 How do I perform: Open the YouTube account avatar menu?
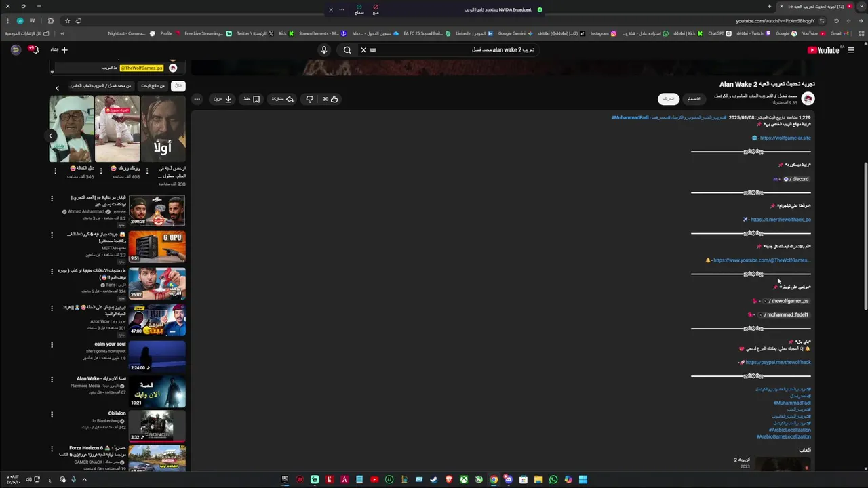16,49
